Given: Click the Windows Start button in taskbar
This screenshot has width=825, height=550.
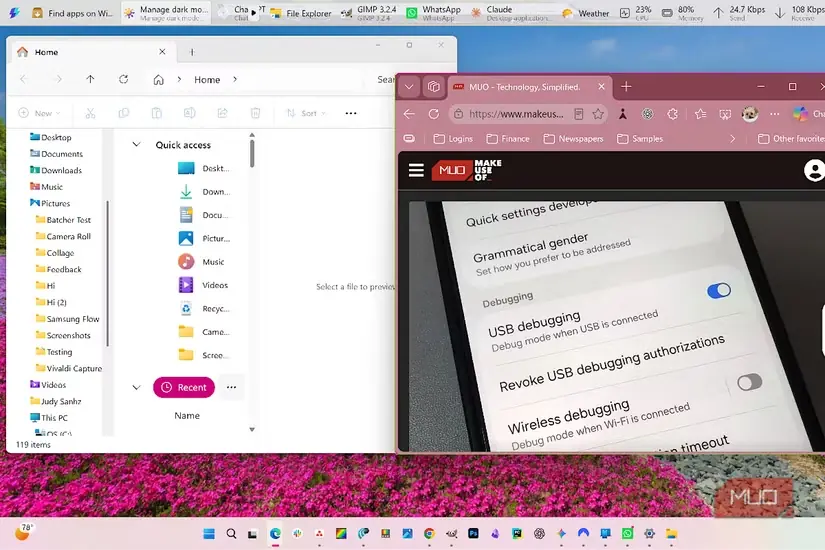Looking at the screenshot, I should coord(209,534).
